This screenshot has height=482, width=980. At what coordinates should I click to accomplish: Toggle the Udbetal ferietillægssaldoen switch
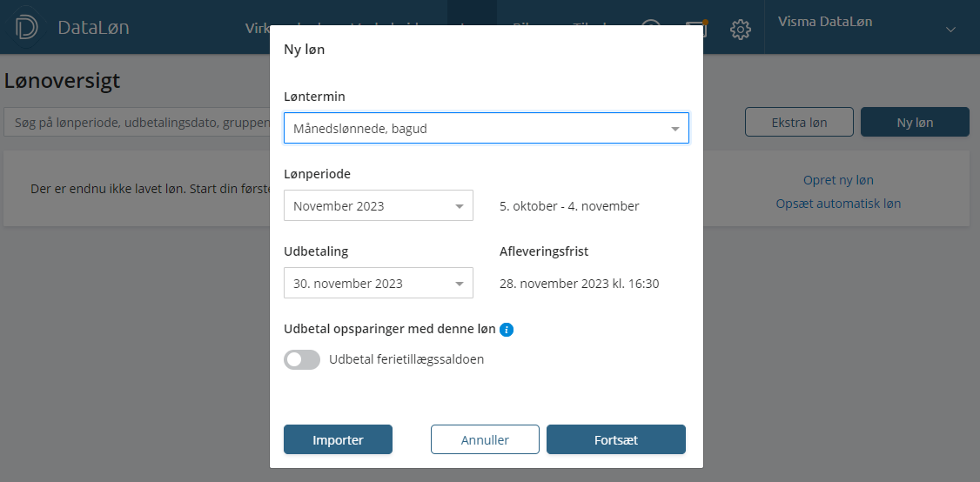[x=302, y=359]
